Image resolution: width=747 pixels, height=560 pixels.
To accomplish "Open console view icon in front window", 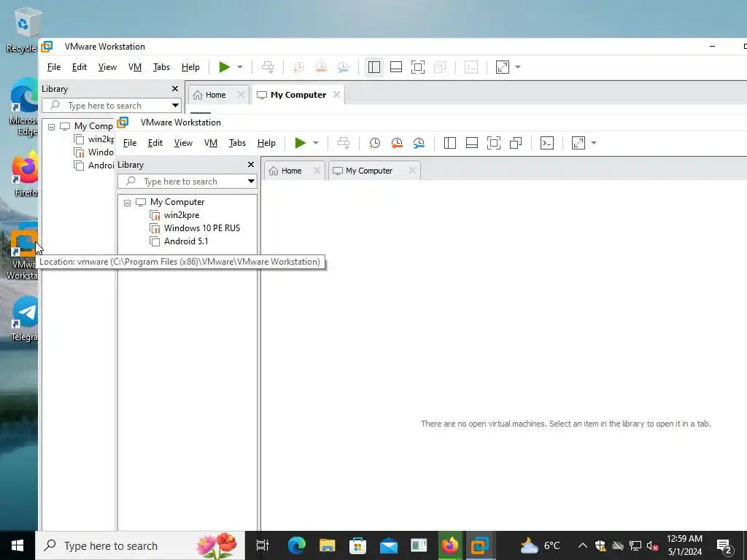I will pyautogui.click(x=547, y=143).
